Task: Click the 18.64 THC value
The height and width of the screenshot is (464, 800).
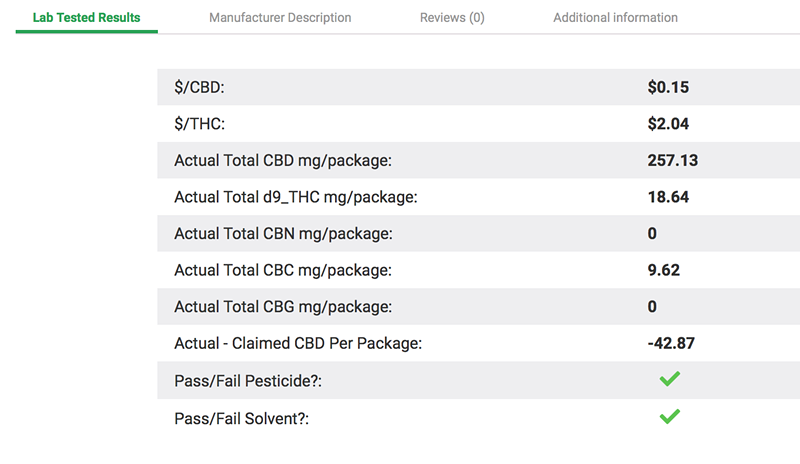Action: coord(668,197)
